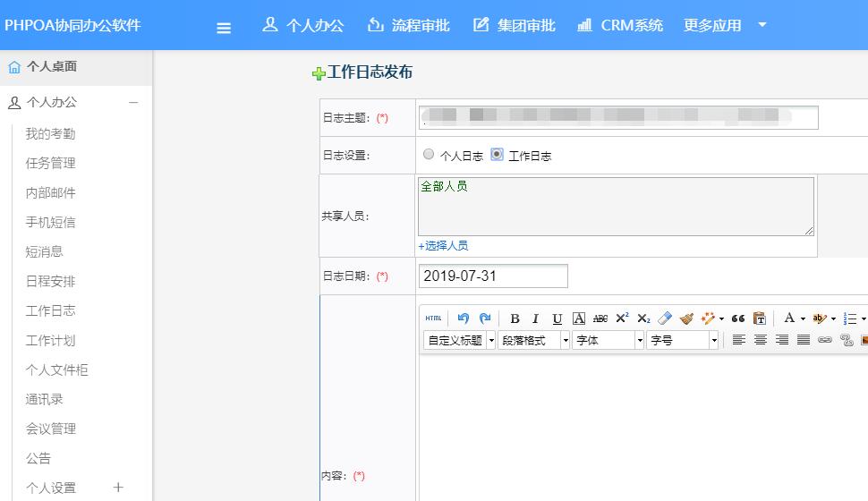
Task: Click the redo arrow icon
Action: [x=485, y=318]
